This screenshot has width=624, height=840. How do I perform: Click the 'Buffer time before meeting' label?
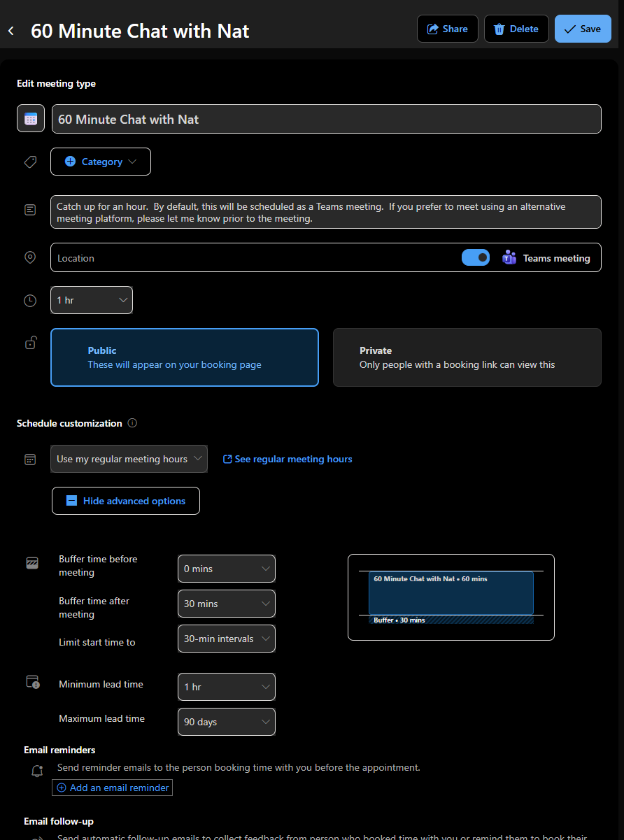point(98,566)
